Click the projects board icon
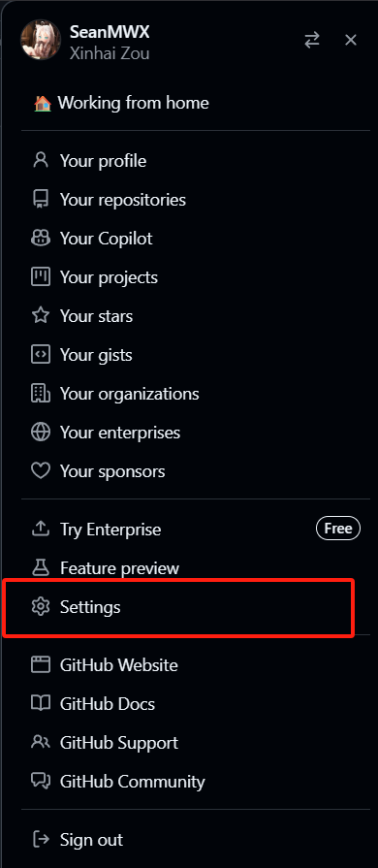This screenshot has height=868, width=378. [x=41, y=276]
